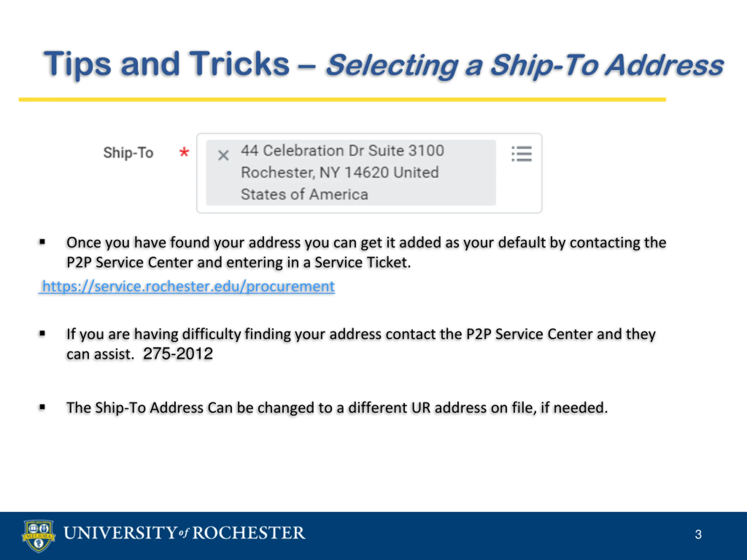Select the 44 Celebration Dr address chip
Viewport: 747px width, 560px height.
coord(351,172)
